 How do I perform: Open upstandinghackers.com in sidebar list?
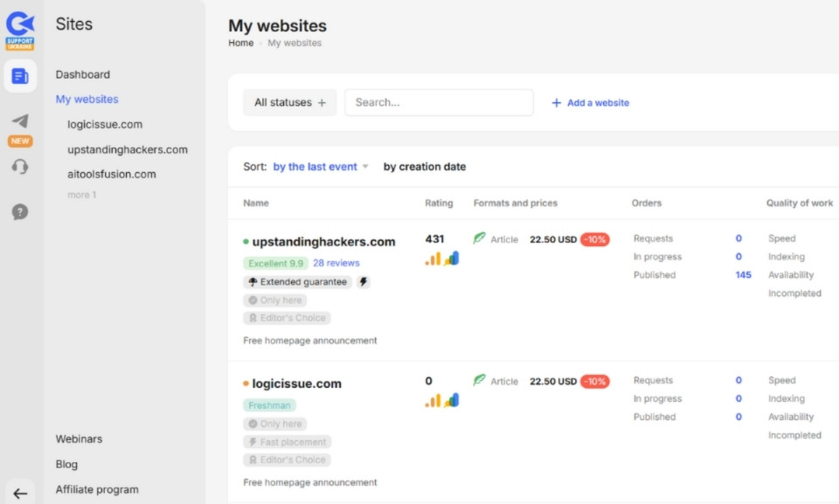(x=128, y=149)
